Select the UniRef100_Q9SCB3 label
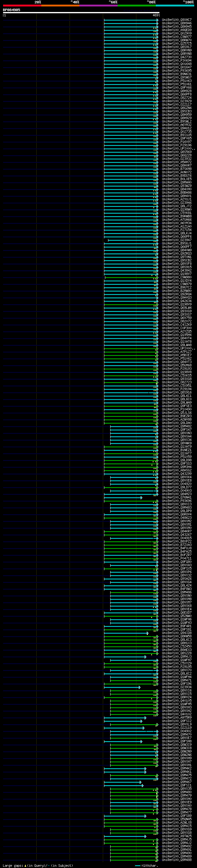The width and height of the screenshot is (197, 868). pyautogui.click(x=177, y=111)
